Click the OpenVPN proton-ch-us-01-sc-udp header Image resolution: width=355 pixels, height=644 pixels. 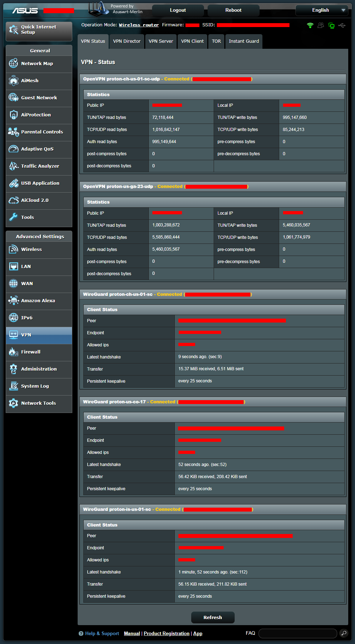click(x=213, y=79)
